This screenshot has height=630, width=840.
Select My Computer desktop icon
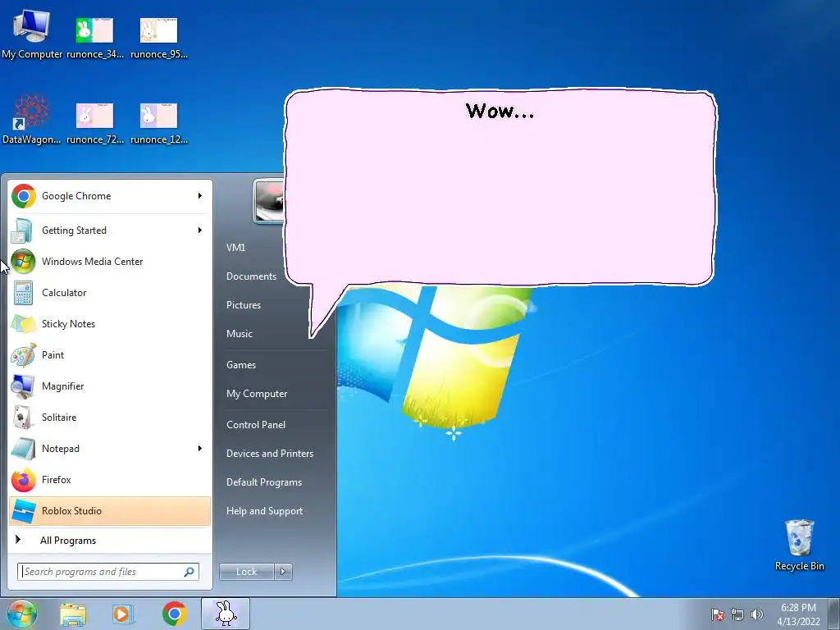pyautogui.click(x=32, y=34)
